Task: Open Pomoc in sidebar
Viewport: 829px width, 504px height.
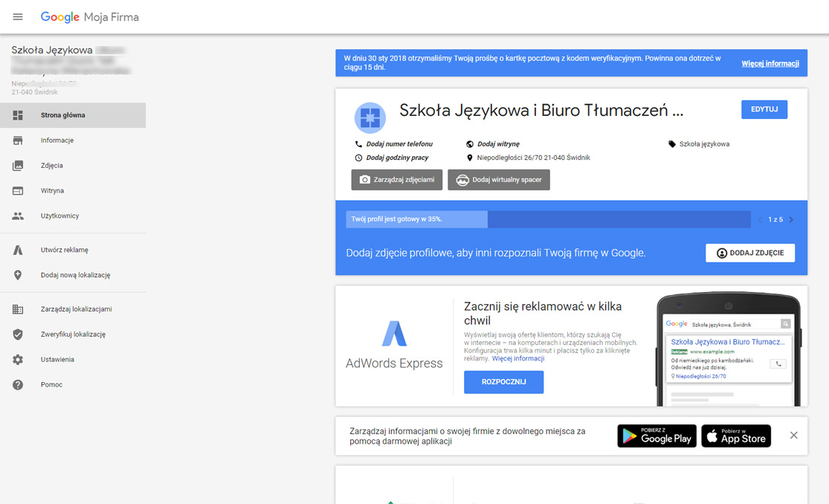Action: 73,385
